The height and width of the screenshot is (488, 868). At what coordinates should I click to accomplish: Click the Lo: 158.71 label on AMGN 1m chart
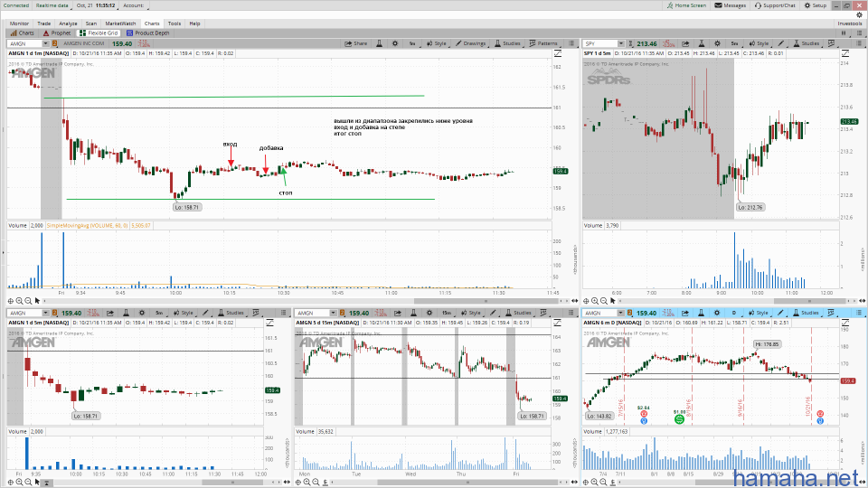[x=186, y=207]
